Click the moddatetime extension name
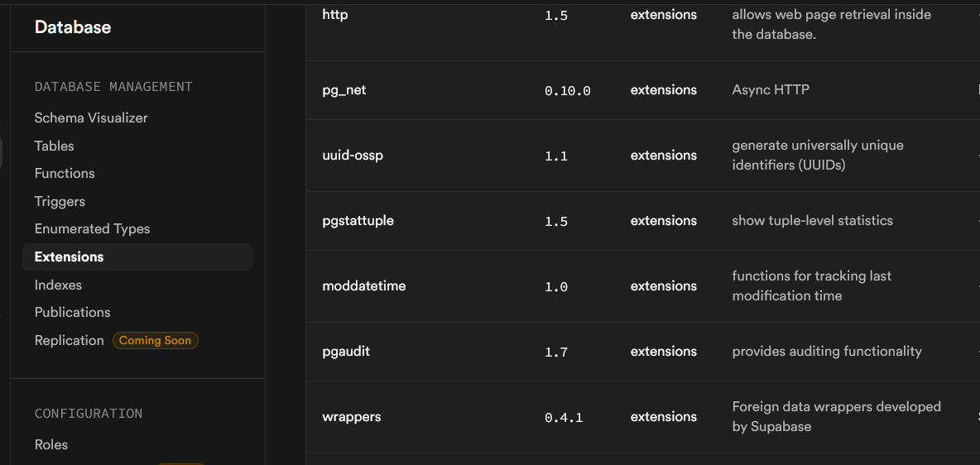 tap(363, 286)
